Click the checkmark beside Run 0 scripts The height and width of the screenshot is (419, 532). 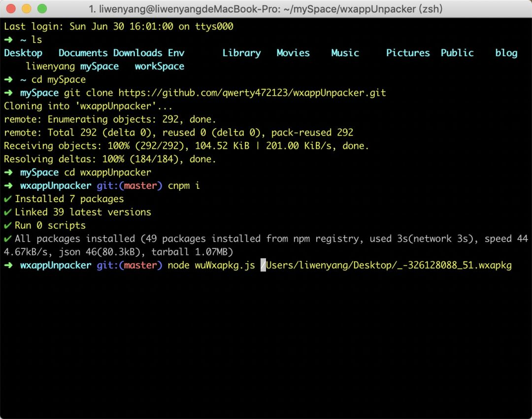[x=7, y=226]
